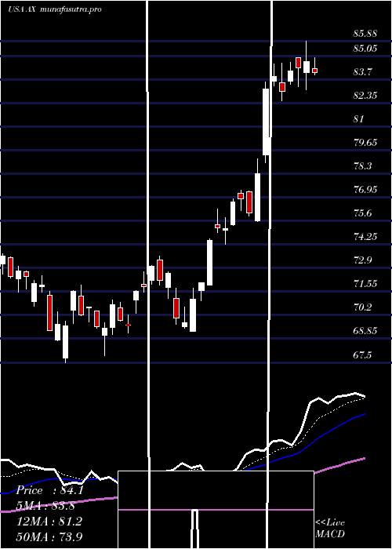Select the 78.3 price level label

click(x=362, y=166)
